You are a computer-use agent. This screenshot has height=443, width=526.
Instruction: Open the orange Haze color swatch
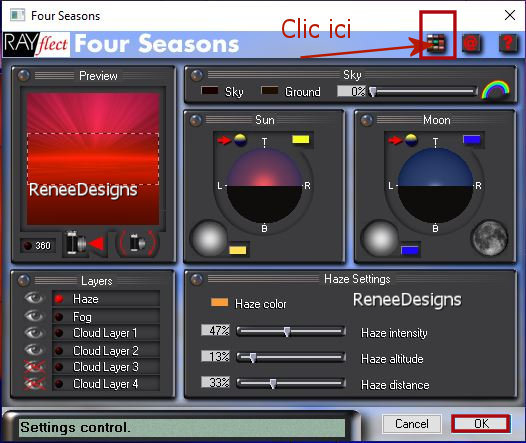point(219,302)
